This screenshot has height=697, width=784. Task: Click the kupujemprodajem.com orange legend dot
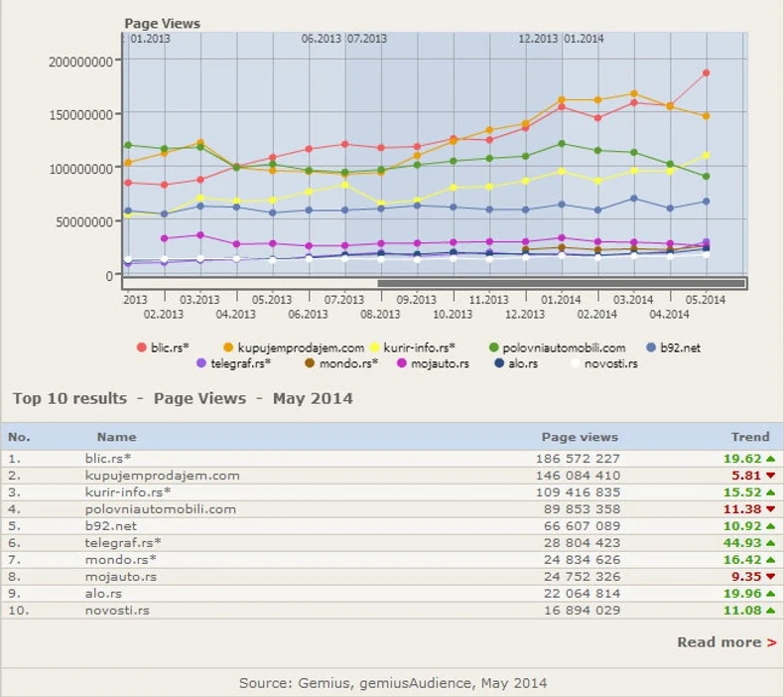point(228,348)
